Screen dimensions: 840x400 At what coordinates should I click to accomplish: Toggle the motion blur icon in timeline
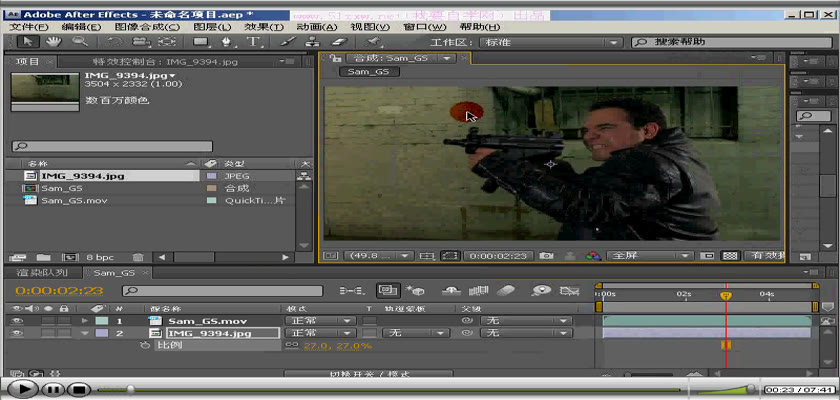click(506, 291)
